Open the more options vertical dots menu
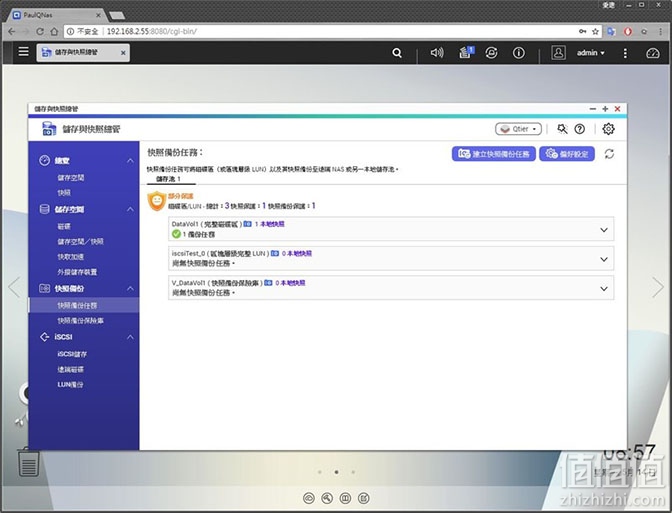This screenshot has width=672, height=513. (625, 53)
